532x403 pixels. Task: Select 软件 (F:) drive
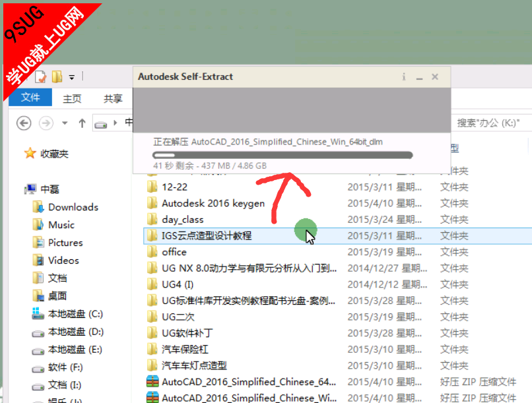click(57, 367)
